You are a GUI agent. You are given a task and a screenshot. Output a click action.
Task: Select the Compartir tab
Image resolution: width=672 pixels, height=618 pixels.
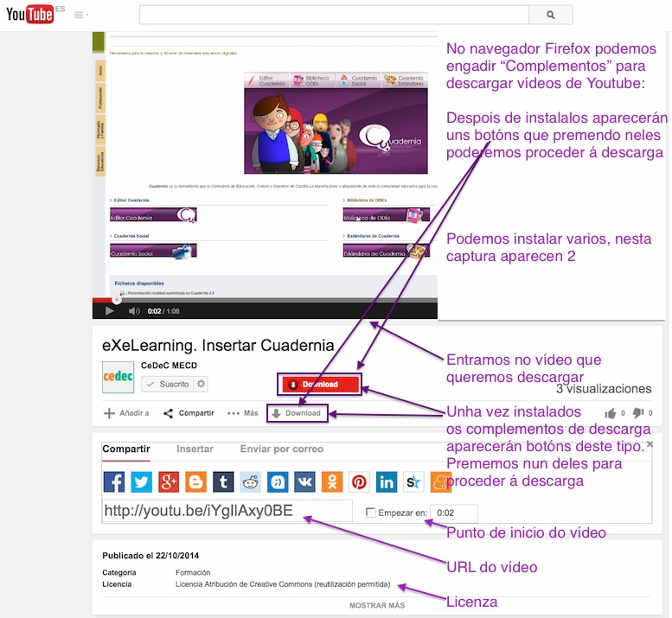pos(126,449)
